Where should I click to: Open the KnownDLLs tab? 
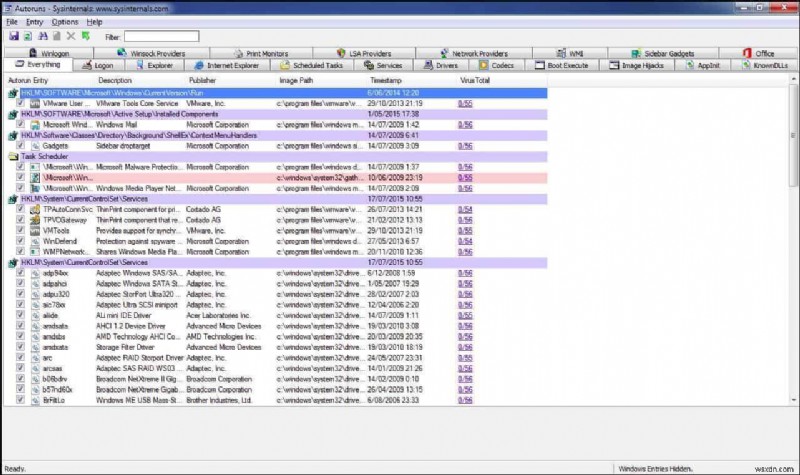tap(764, 65)
